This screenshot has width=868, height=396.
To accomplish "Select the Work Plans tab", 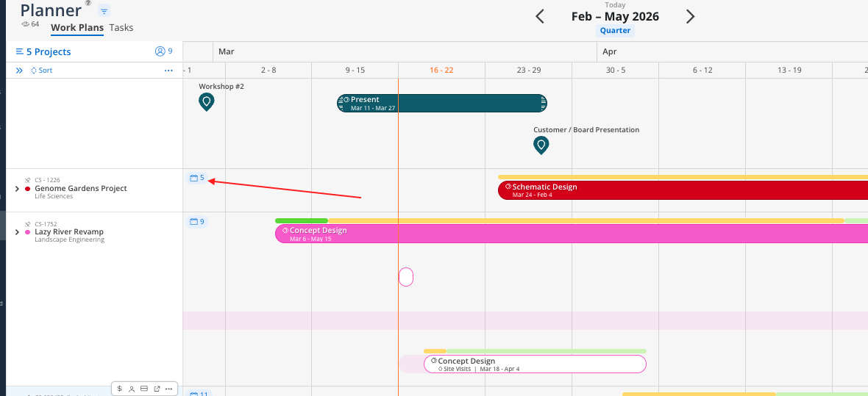I will point(77,28).
